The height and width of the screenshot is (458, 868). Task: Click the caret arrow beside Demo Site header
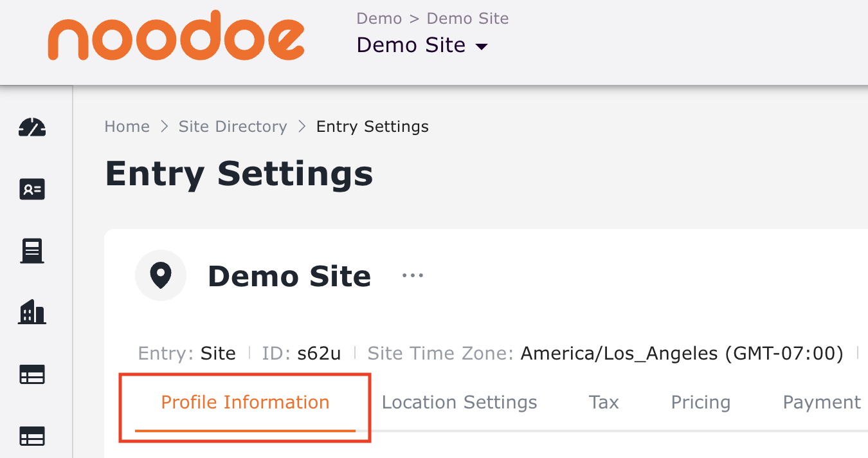pyautogui.click(x=481, y=46)
